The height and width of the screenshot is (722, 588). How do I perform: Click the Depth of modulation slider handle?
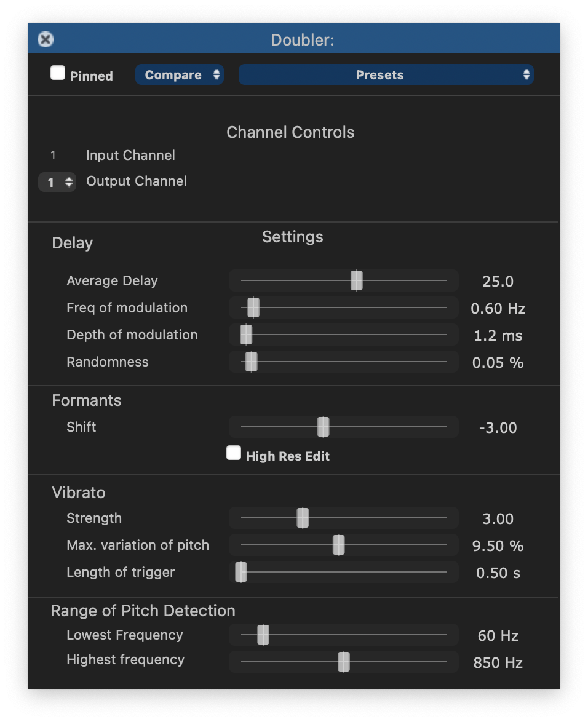(x=247, y=335)
